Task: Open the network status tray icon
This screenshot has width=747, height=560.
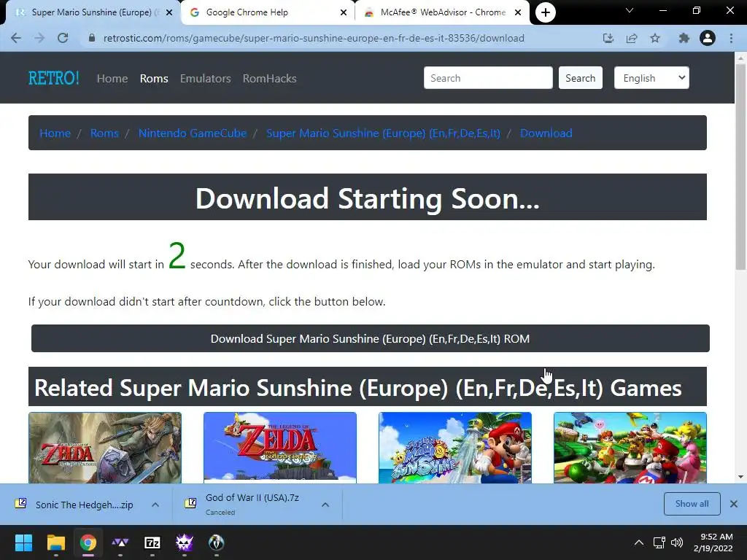Action: coord(659,542)
